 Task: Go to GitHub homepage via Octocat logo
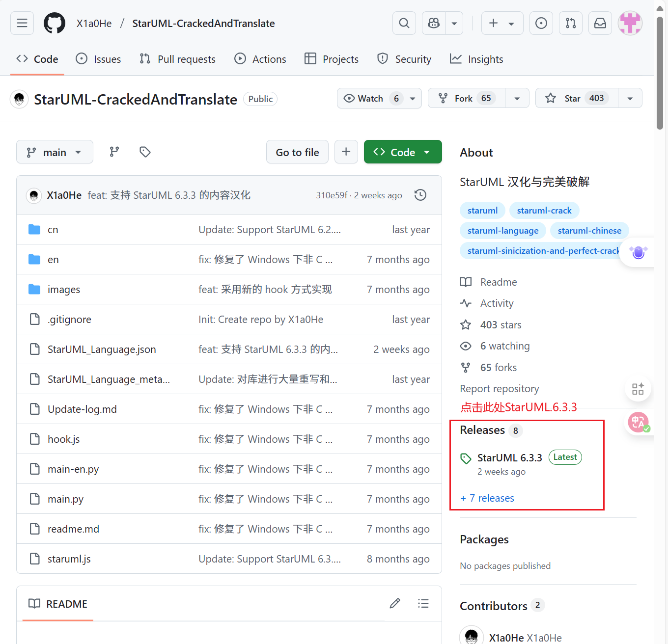tap(55, 23)
